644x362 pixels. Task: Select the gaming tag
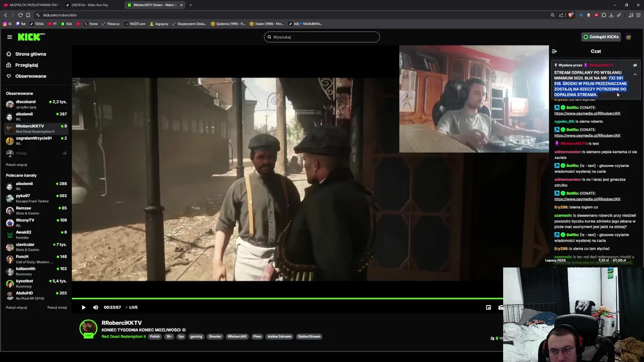[x=196, y=336]
